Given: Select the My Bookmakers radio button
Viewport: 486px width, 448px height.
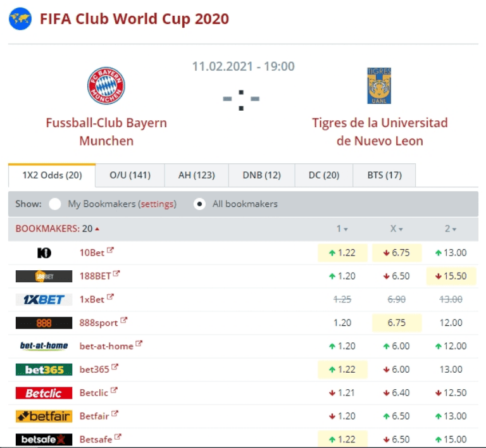Looking at the screenshot, I should (55, 204).
